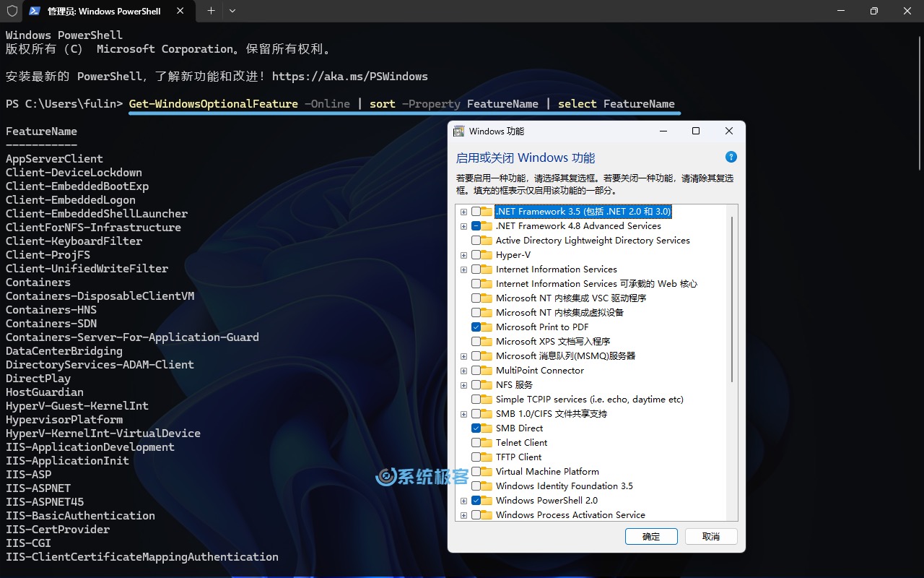Click the 确定 button

[651, 536]
